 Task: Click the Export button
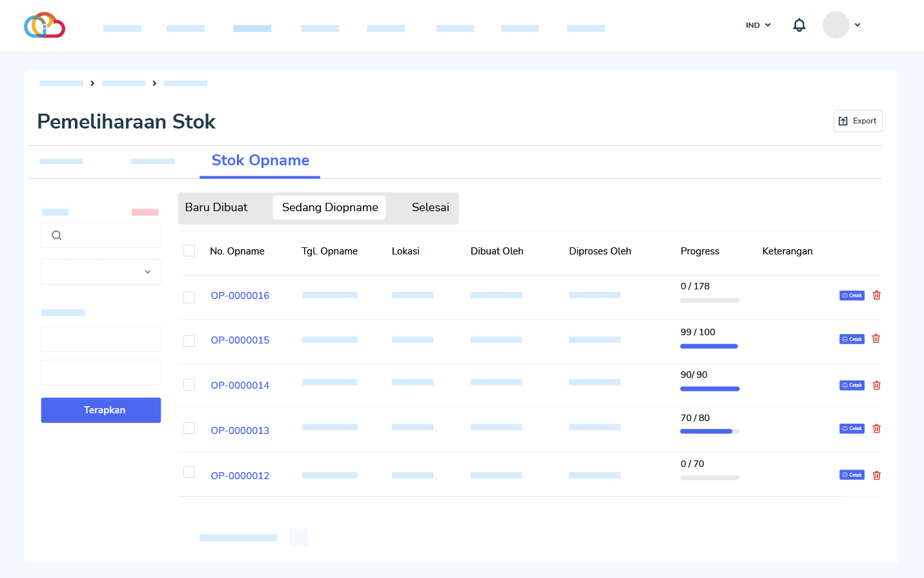coord(857,121)
